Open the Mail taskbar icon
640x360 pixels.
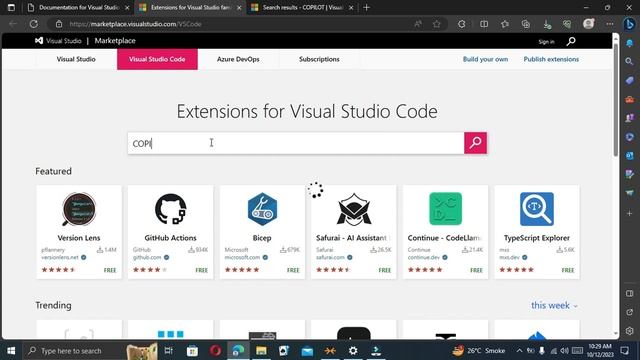tap(307, 351)
